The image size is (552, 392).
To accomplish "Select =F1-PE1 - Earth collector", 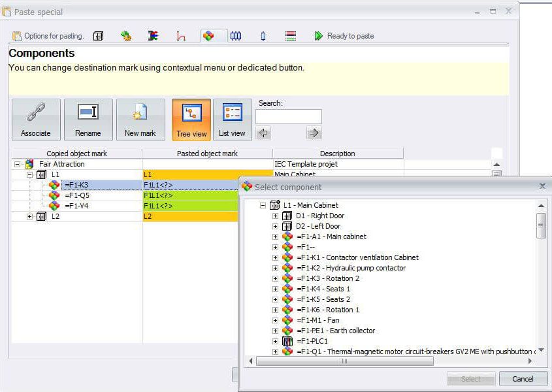I will pyautogui.click(x=336, y=331).
